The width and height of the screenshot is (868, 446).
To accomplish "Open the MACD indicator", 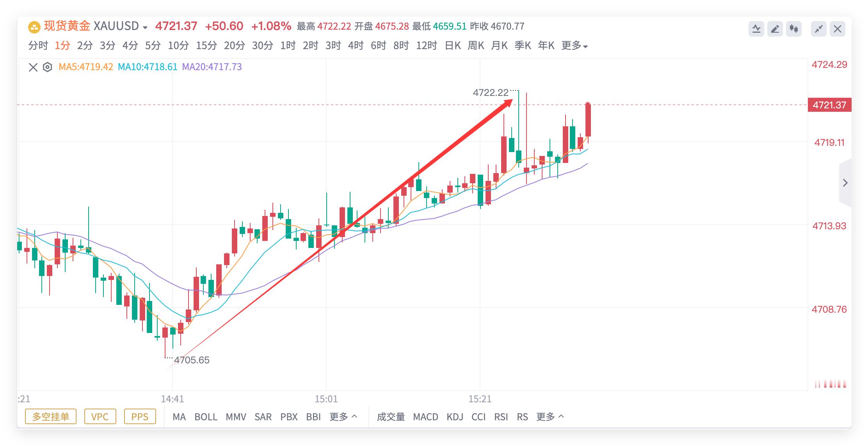I will point(426,417).
